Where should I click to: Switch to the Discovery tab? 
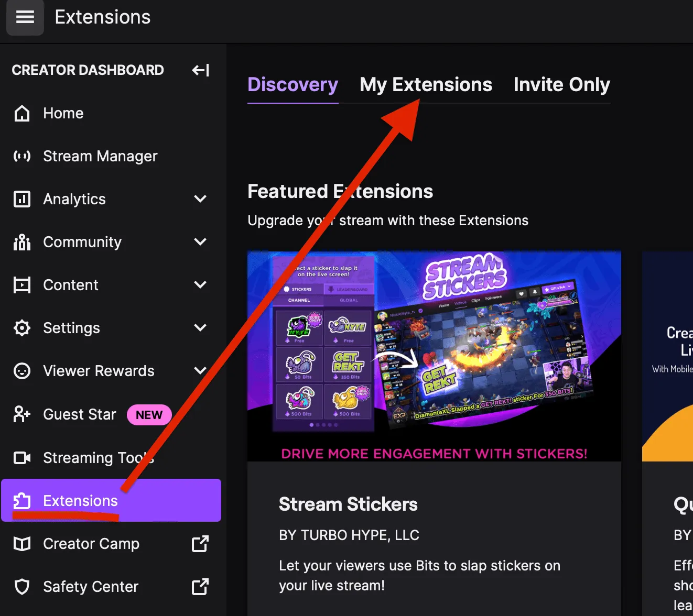point(293,85)
